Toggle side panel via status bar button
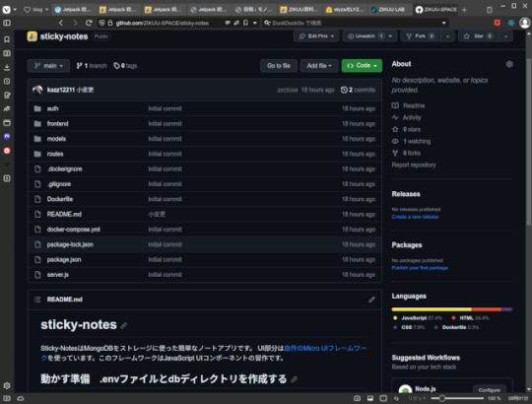 (7, 398)
